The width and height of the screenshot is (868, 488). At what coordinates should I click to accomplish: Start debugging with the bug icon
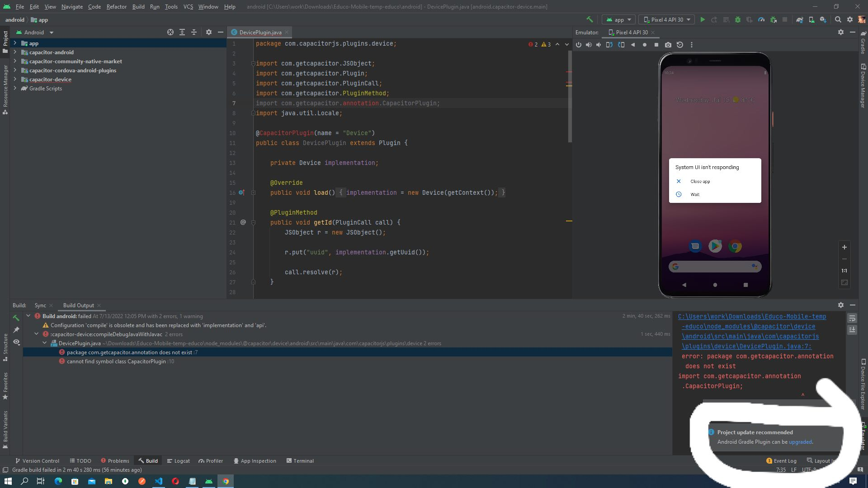737,19
